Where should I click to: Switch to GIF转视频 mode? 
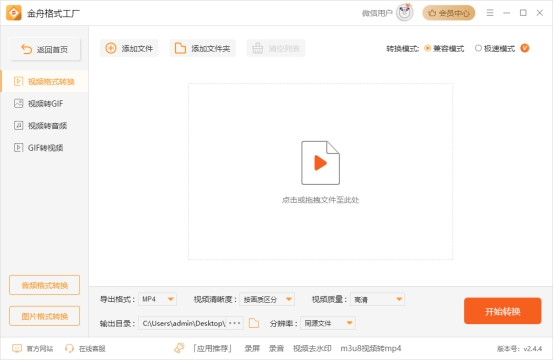coord(45,148)
